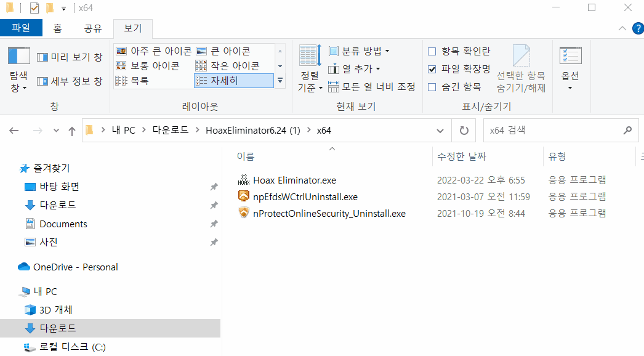
Task: Select medium icons (보통 아이콘) layout
Action: 147,66
